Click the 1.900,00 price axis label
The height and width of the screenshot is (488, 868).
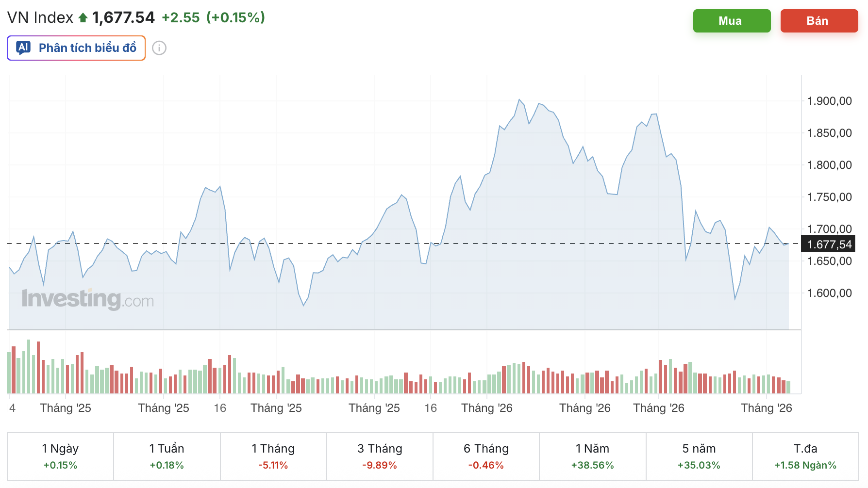[829, 101]
